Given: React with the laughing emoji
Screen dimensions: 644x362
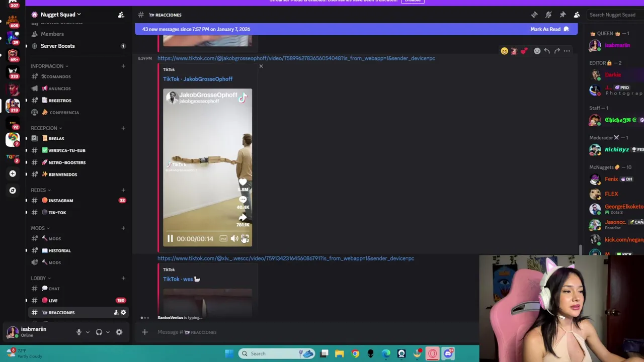Looking at the screenshot, I should (x=504, y=51).
